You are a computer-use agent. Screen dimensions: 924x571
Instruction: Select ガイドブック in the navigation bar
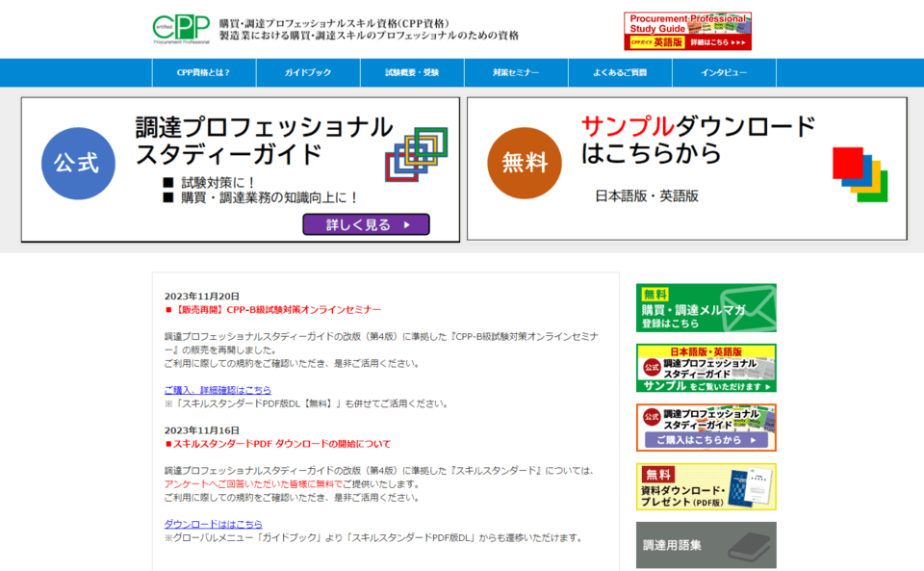pos(308,73)
